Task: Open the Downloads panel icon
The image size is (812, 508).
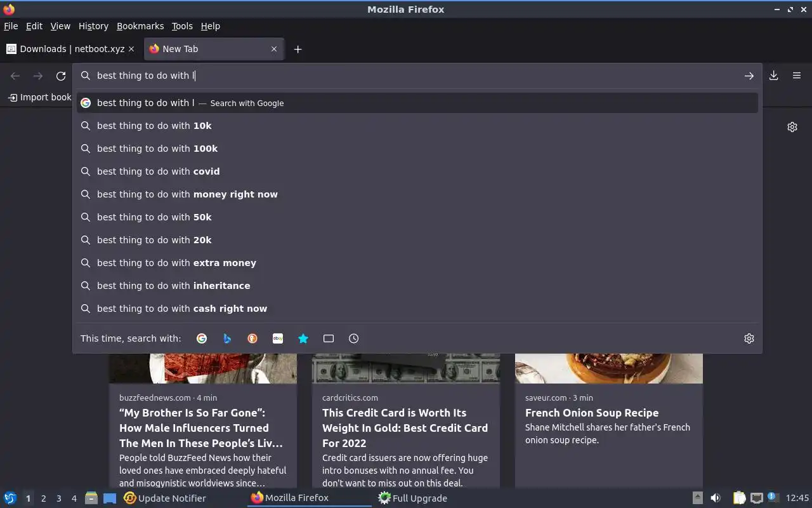Action: [x=774, y=76]
